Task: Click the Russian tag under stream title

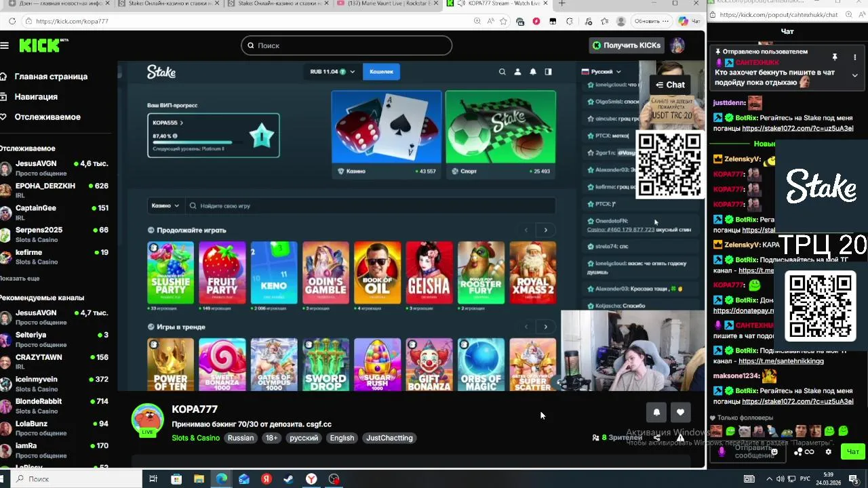Action: [x=241, y=438]
